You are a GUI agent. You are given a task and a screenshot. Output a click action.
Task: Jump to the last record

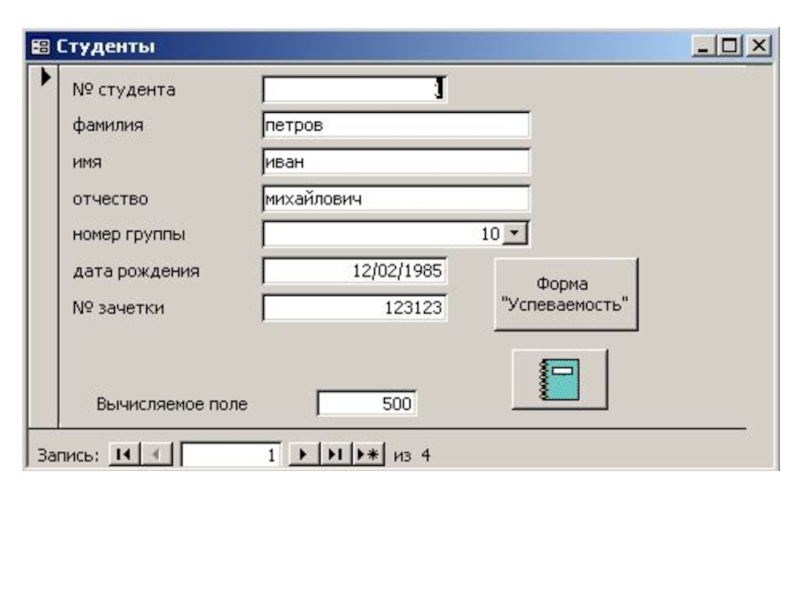tap(336, 454)
